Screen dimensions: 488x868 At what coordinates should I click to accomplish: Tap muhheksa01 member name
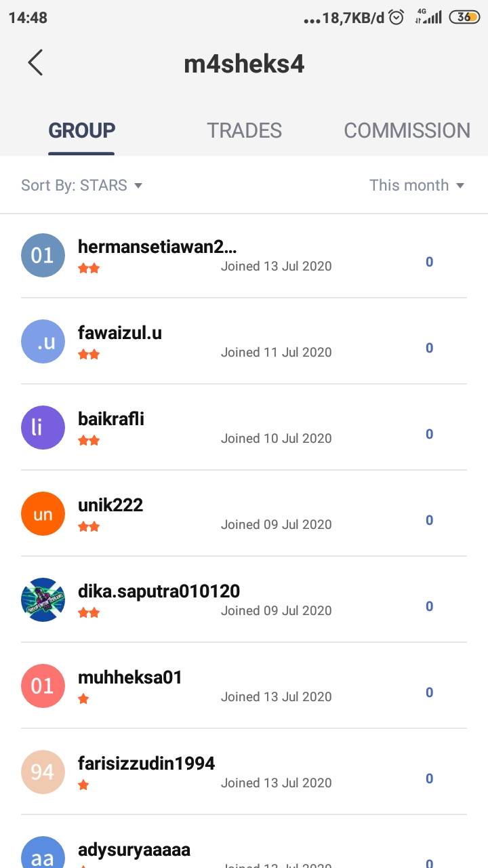coord(130,677)
